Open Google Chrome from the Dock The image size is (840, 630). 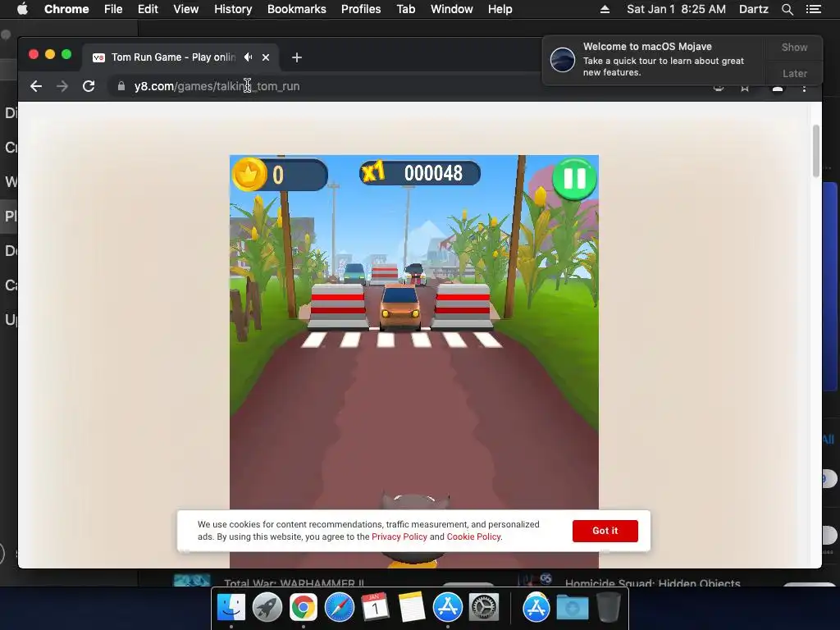pyautogui.click(x=304, y=608)
